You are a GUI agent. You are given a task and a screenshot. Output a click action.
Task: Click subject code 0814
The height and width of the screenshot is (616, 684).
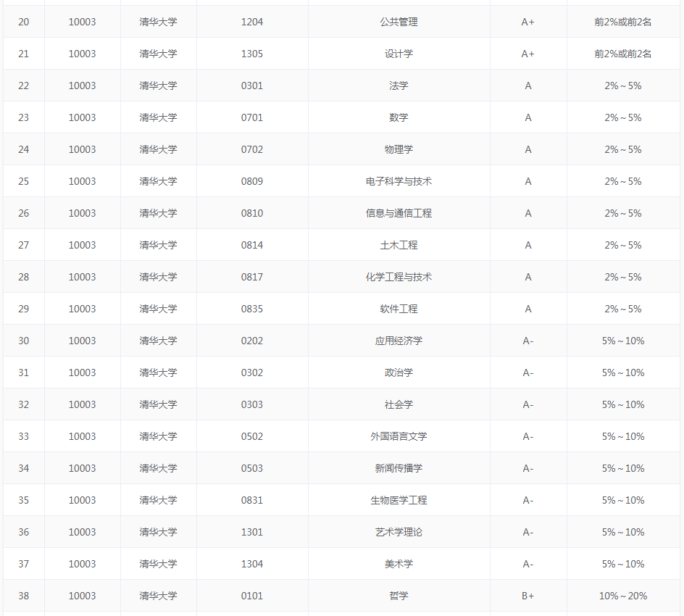(x=252, y=245)
